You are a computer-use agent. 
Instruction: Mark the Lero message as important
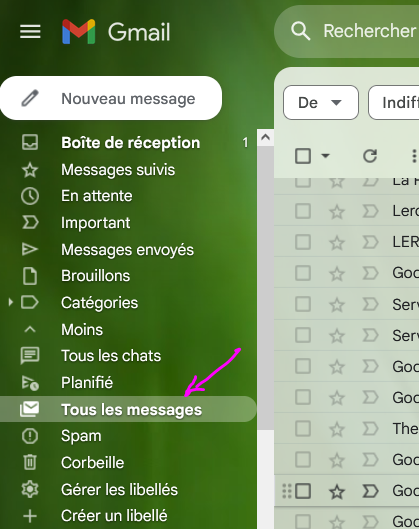coord(370,212)
